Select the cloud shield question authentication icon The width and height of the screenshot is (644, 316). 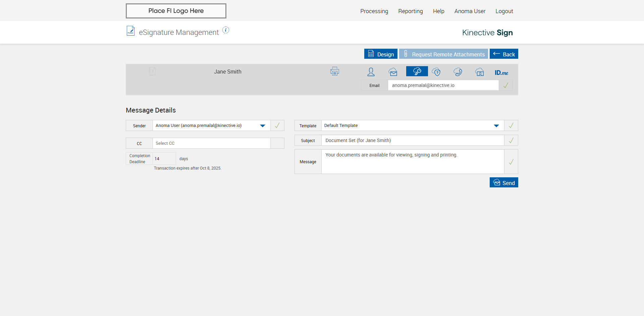click(436, 72)
